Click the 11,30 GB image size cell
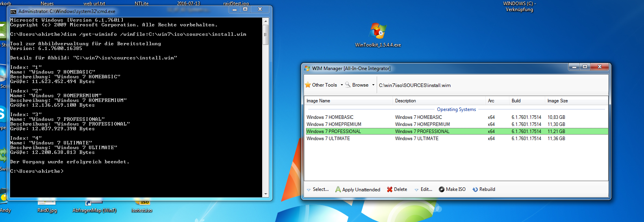644x222 pixels. coord(556,124)
